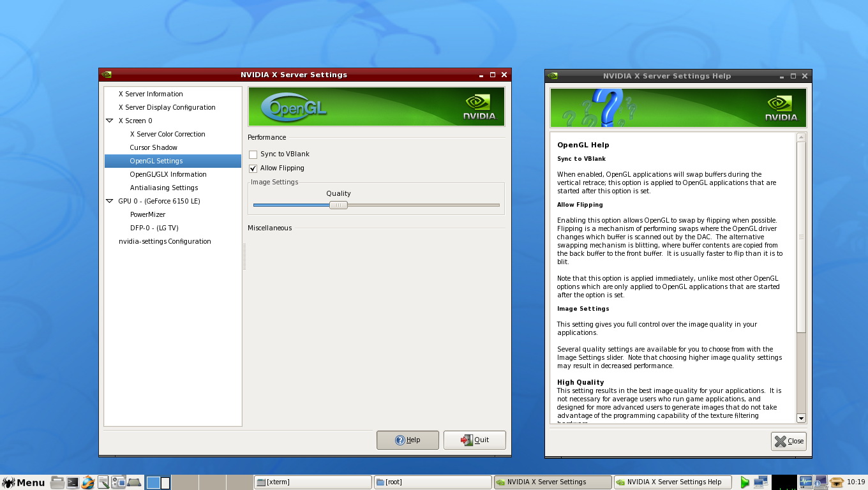Viewport: 868px width, 490px height.
Task: Click the Help scrollbar down arrow
Action: (802, 418)
